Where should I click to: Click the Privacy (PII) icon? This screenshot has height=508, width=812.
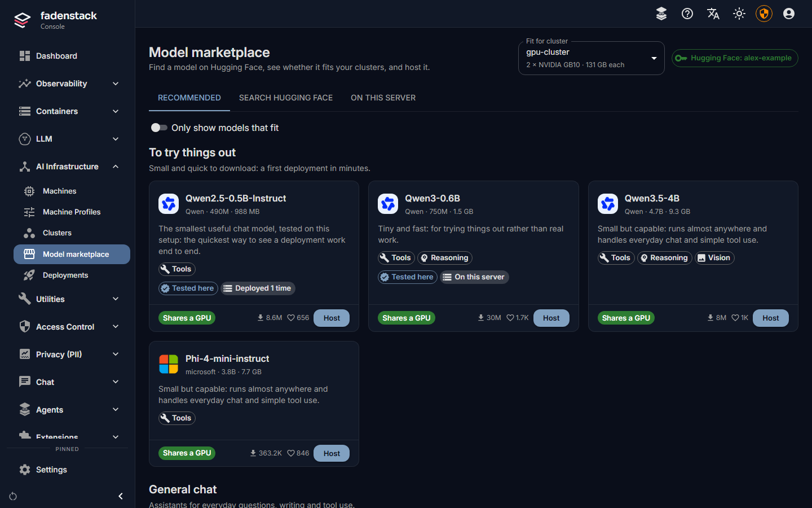pos(25,354)
